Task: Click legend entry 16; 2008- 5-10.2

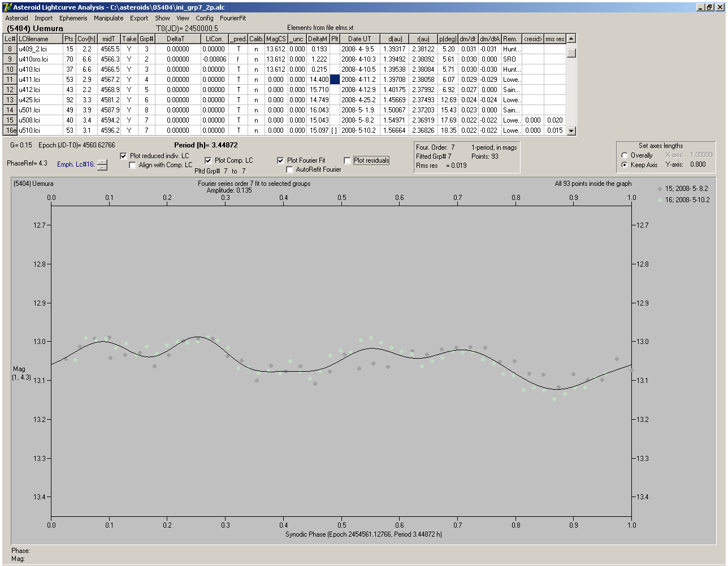Action: 687,200
